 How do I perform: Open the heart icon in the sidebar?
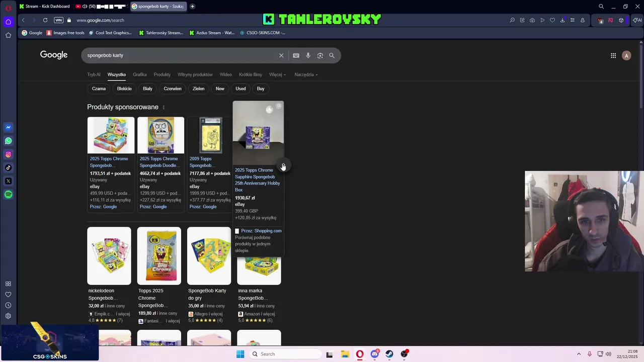(x=8, y=295)
